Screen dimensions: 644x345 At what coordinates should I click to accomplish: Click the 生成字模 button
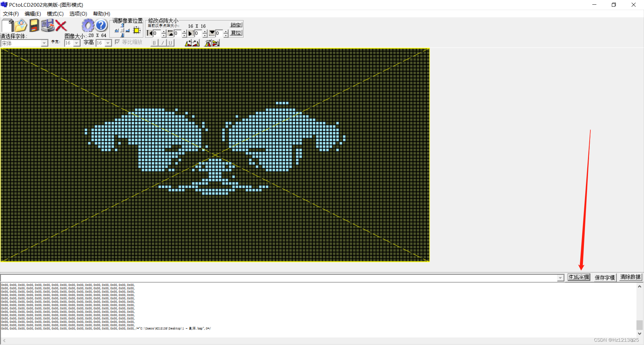click(579, 277)
